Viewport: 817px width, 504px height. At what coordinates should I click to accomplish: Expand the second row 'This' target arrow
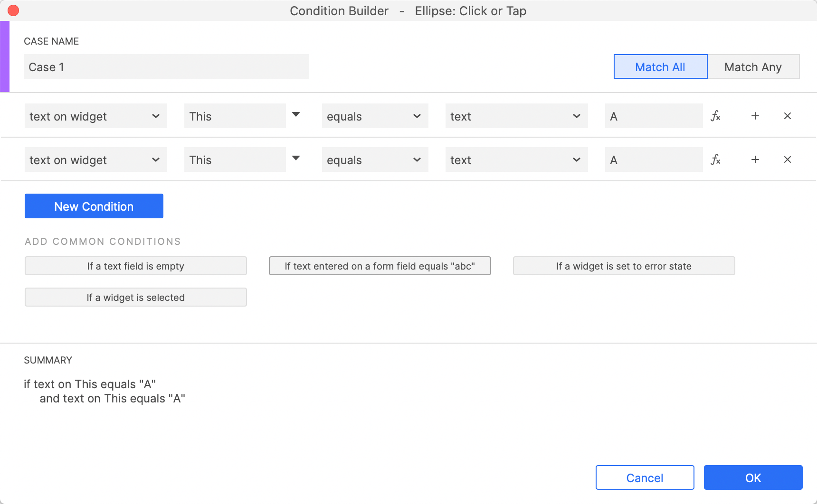tap(296, 158)
